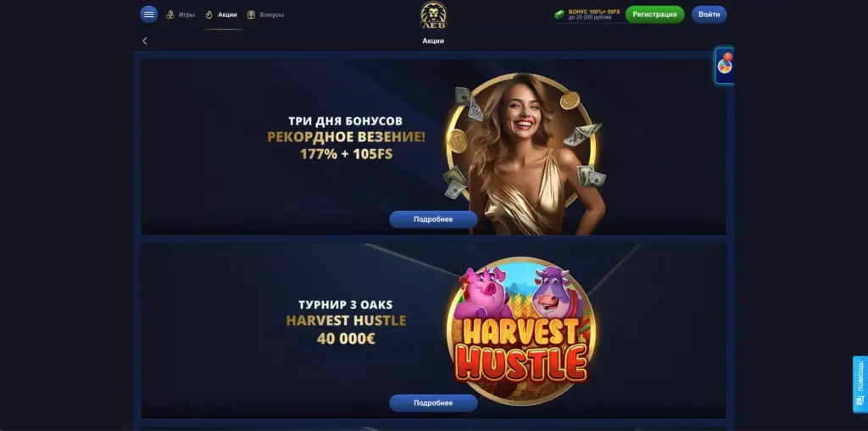Click the clover icon next to Игры

click(x=170, y=15)
